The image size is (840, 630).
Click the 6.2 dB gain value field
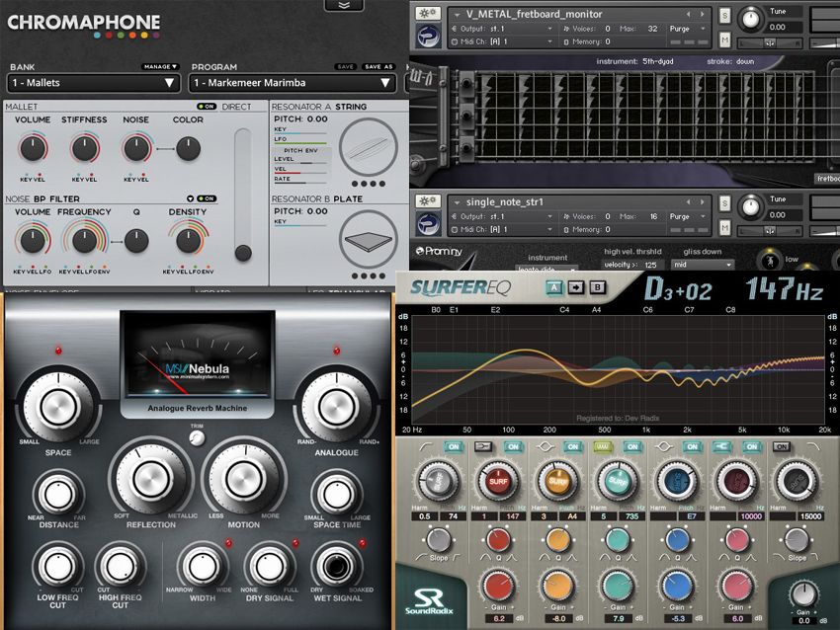[x=499, y=618]
